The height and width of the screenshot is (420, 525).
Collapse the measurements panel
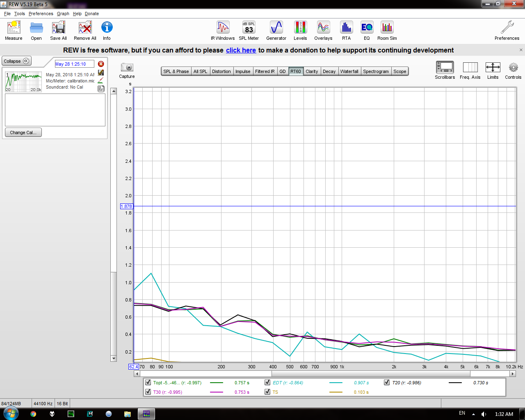(x=17, y=61)
